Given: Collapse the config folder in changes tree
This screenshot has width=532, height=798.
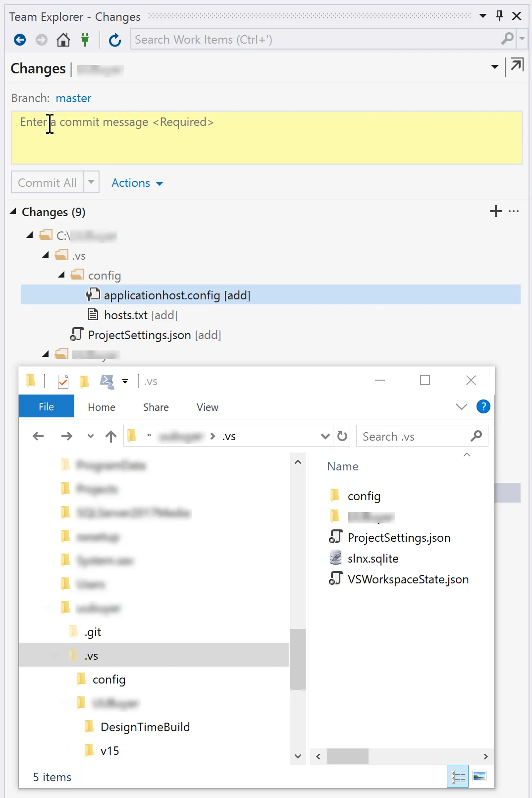Looking at the screenshot, I should [x=61, y=275].
